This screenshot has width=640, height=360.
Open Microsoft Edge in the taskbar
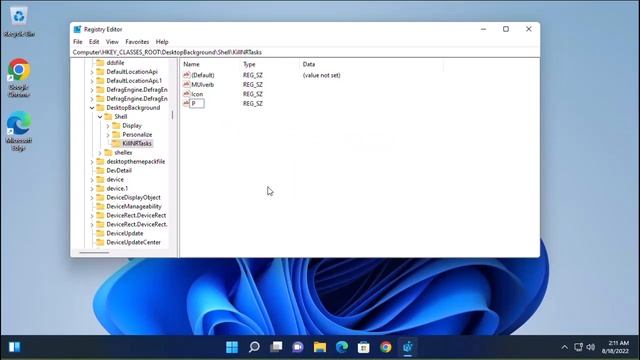pyautogui.click(x=342, y=347)
